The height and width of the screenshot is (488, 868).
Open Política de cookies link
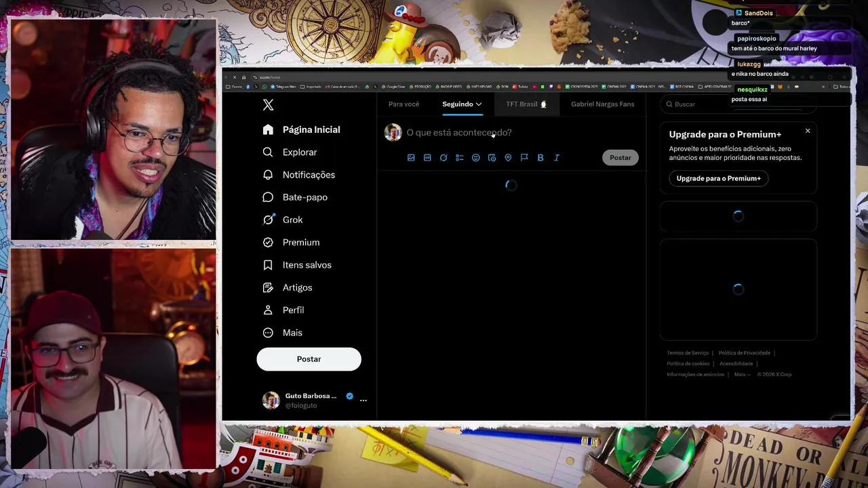coord(688,364)
